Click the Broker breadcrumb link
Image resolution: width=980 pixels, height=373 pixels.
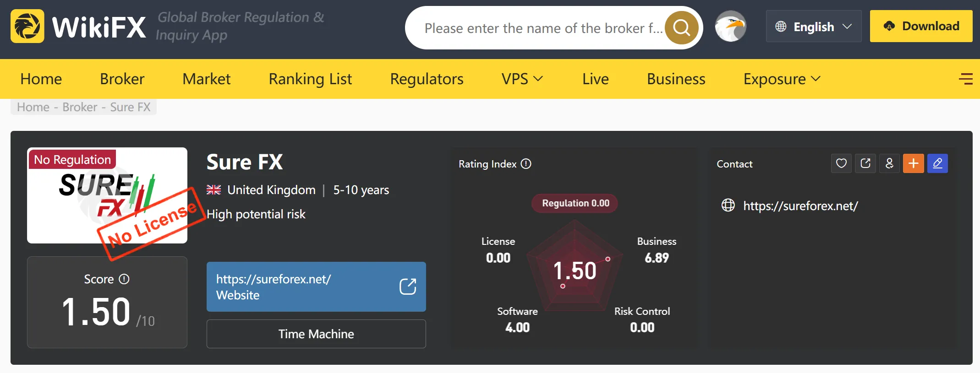(80, 107)
